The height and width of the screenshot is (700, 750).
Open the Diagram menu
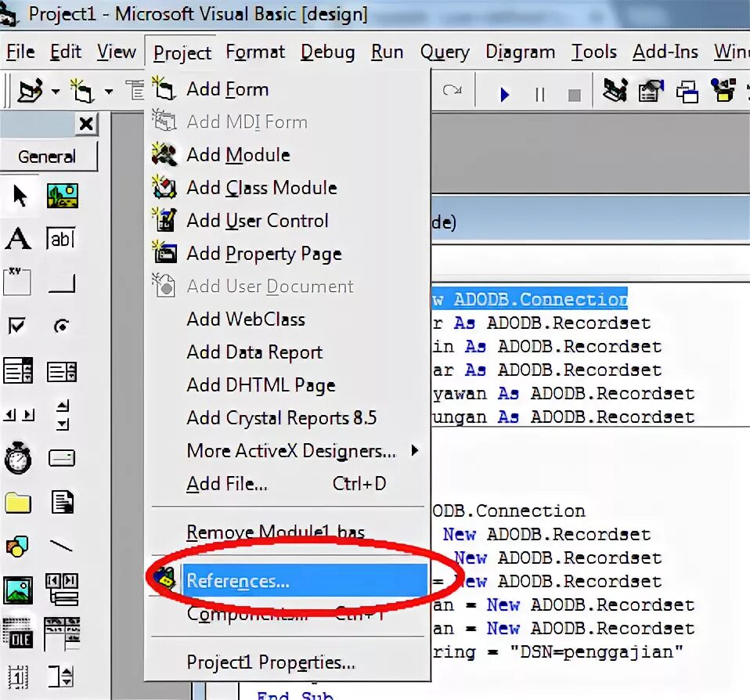click(520, 52)
